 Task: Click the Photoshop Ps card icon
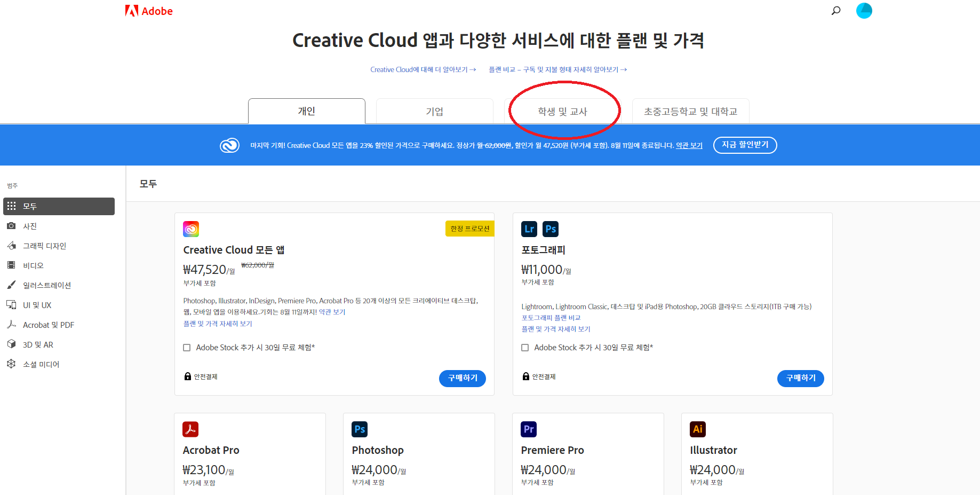tap(360, 429)
